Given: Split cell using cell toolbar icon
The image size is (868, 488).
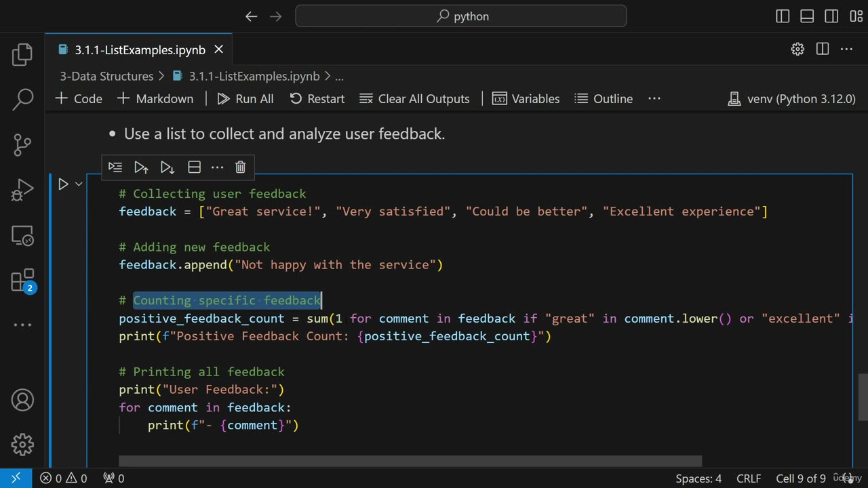Looking at the screenshot, I should click(x=194, y=167).
